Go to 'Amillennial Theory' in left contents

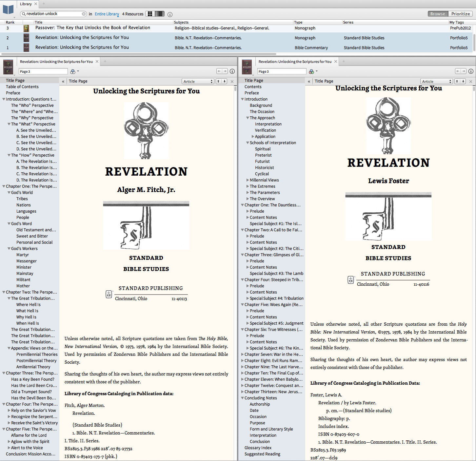pos(33,367)
